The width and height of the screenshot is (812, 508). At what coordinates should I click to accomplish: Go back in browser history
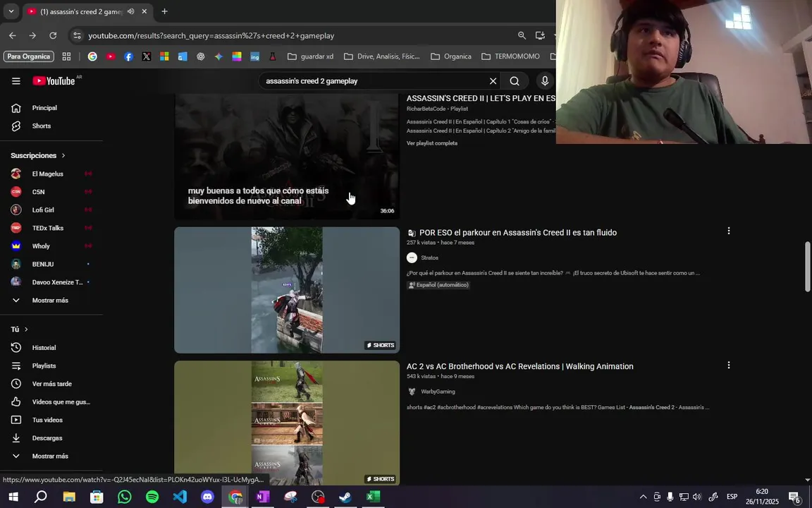click(x=13, y=36)
